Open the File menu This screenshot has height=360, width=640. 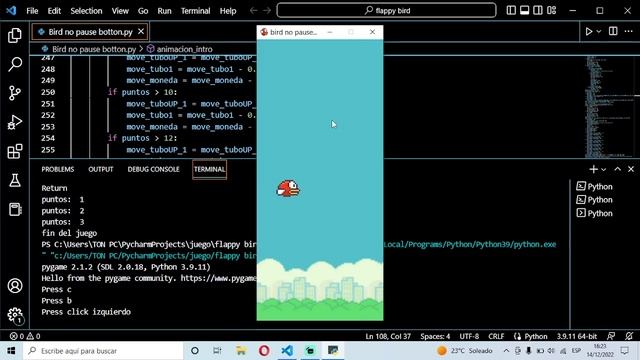click(32, 11)
